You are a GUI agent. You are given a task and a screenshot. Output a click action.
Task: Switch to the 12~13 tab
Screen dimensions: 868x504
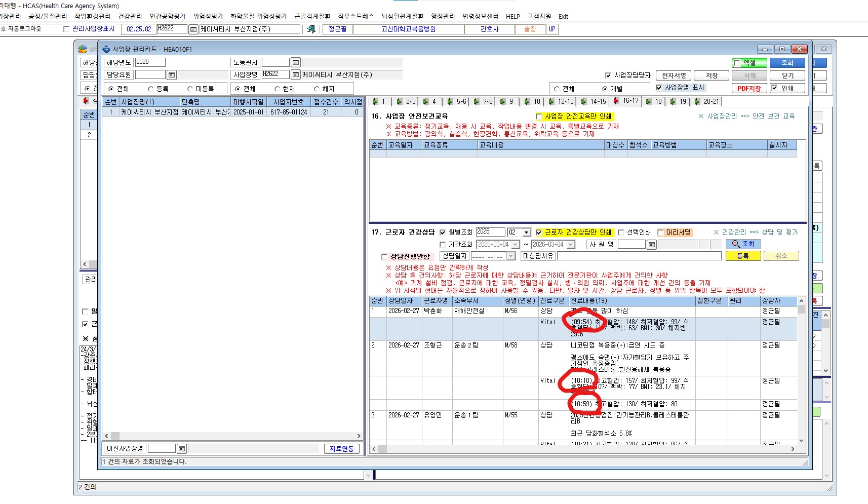(561, 102)
